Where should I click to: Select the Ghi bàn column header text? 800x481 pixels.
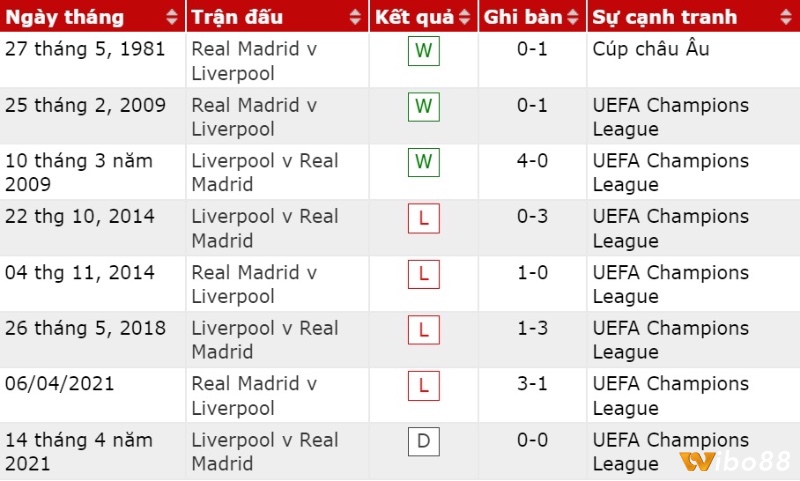pos(520,17)
